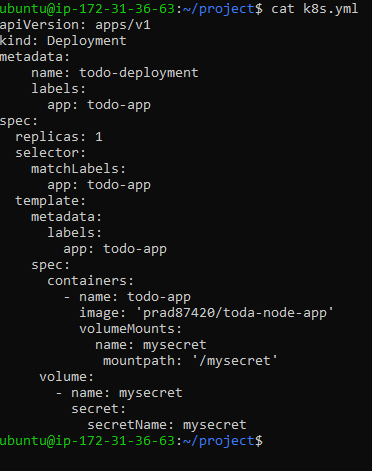Click the 'cat k8s.yml' command text
This screenshot has width=372, height=471.
point(314,9)
